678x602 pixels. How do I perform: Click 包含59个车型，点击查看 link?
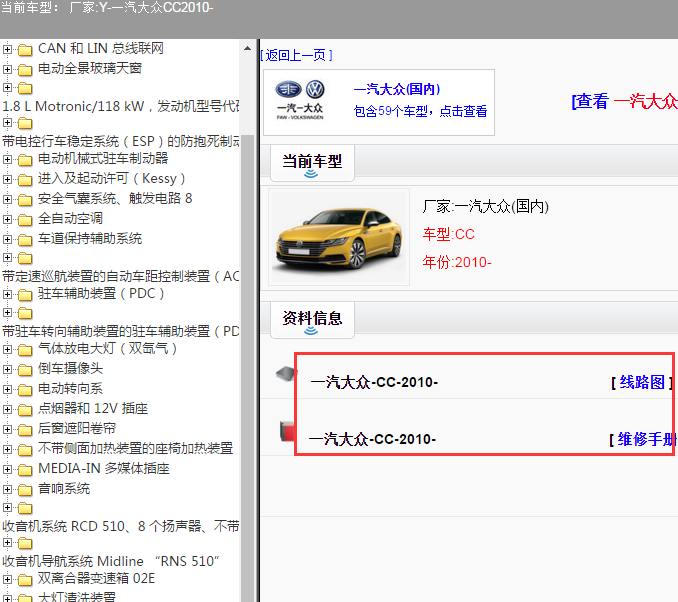tap(420, 111)
